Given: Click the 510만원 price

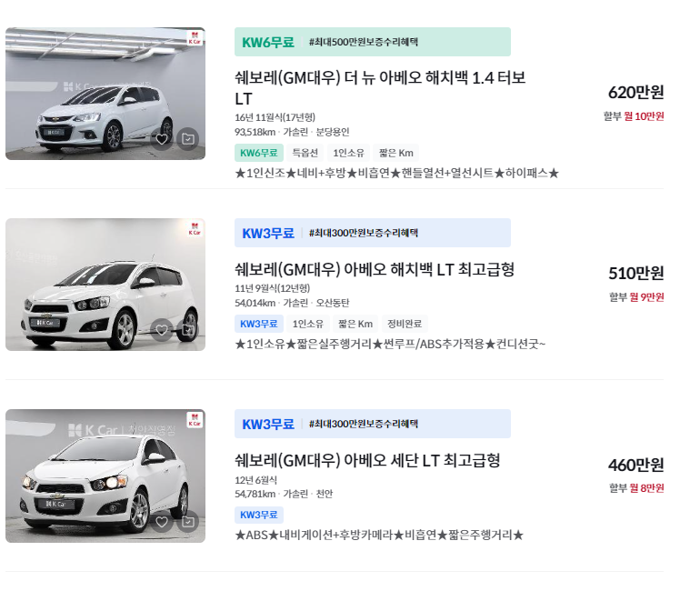Looking at the screenshot, I should [635, 273].
